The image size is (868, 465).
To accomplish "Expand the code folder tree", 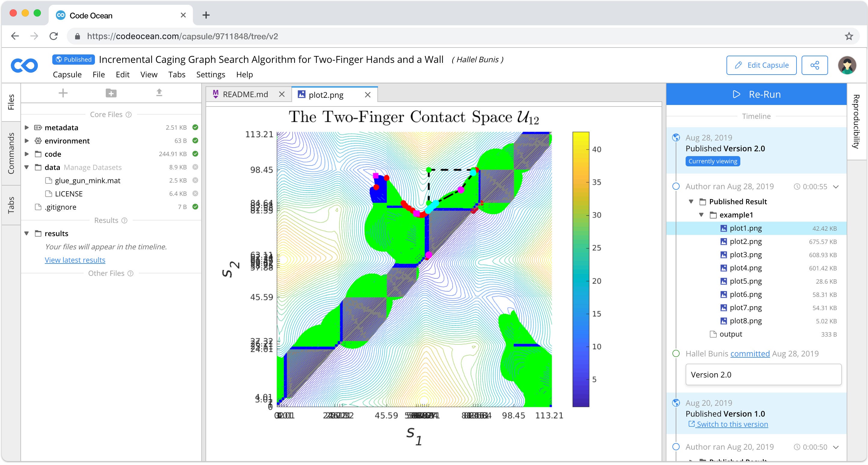I will 27,154.
